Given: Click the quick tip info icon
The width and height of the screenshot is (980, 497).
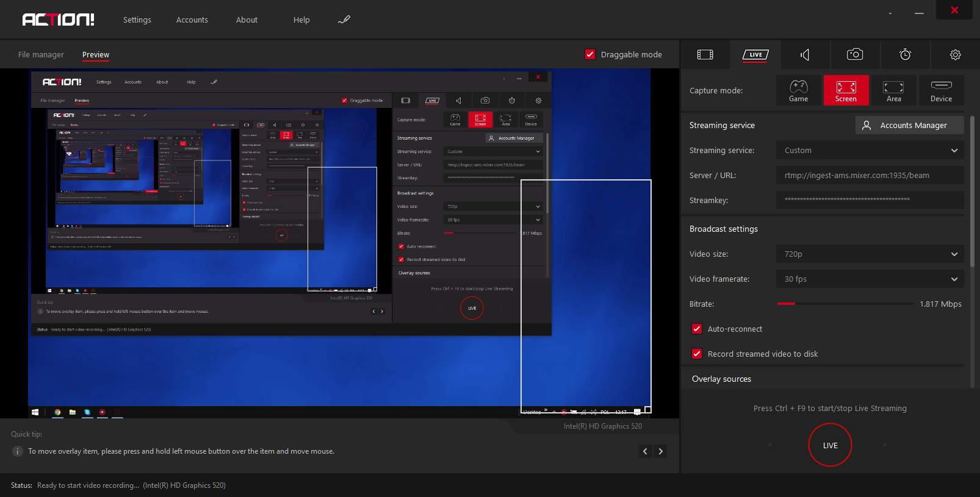Looking at the screenshot, I should point(18,451).
